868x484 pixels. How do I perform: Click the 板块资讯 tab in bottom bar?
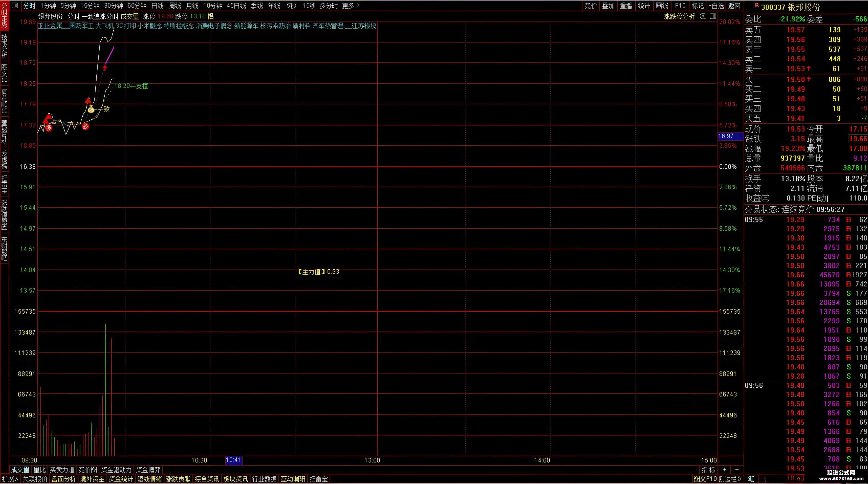click(x=235, y=479)
